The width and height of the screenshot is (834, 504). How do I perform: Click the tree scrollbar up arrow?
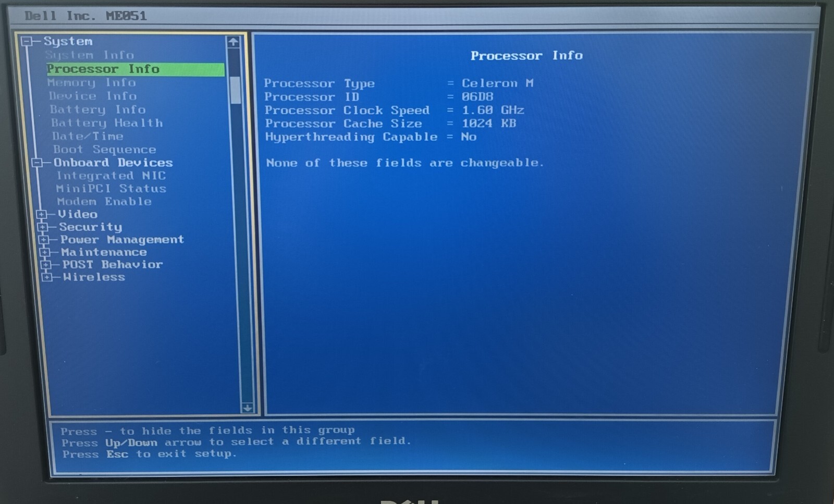click(x=234, y=42)
